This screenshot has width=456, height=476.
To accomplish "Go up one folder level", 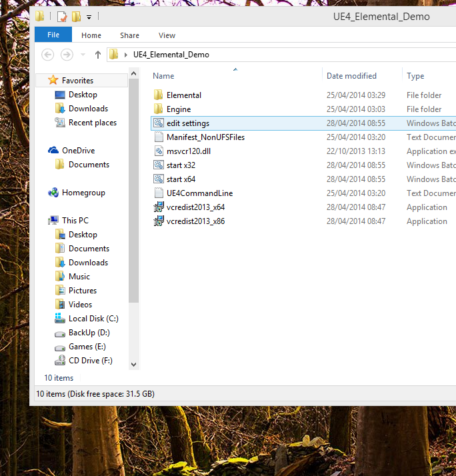I will [x=98, y=55].
